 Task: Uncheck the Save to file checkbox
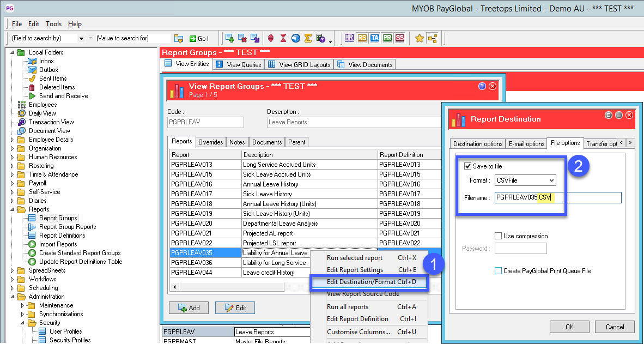pos(467,166)
